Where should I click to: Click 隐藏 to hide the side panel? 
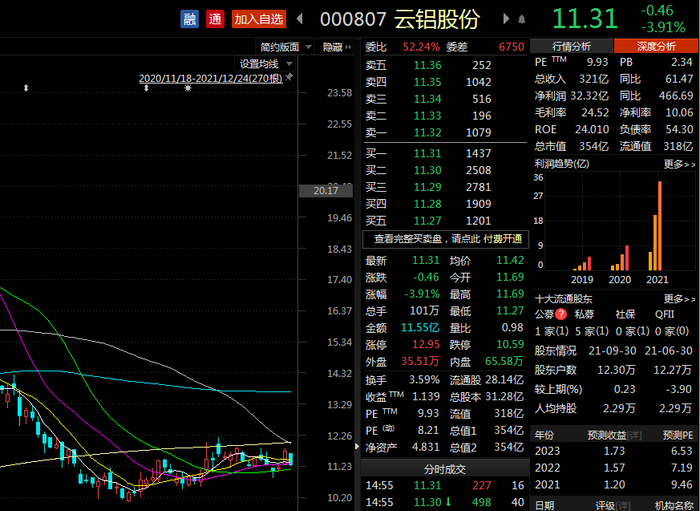click(x=337, y=47)
